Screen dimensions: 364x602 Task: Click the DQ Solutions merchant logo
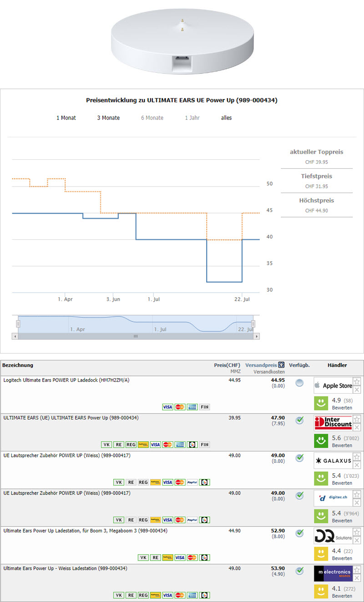(x=333, y=536)
